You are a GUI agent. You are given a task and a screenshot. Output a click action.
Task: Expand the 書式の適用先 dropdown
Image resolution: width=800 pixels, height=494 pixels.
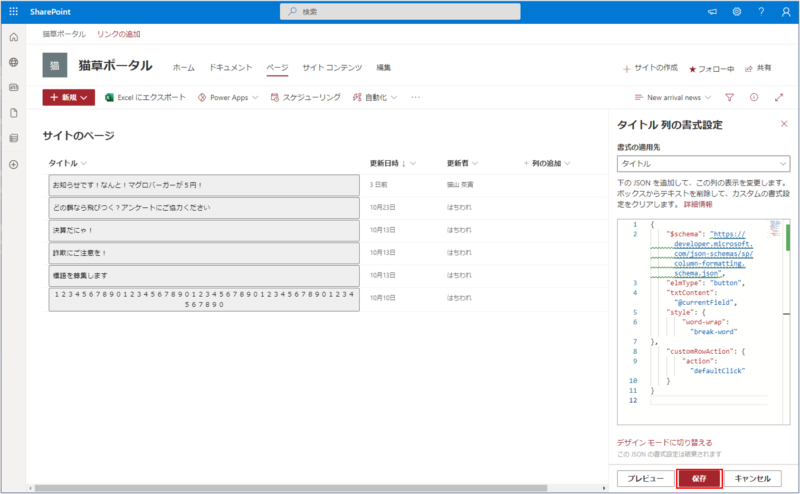coord(703,163)
